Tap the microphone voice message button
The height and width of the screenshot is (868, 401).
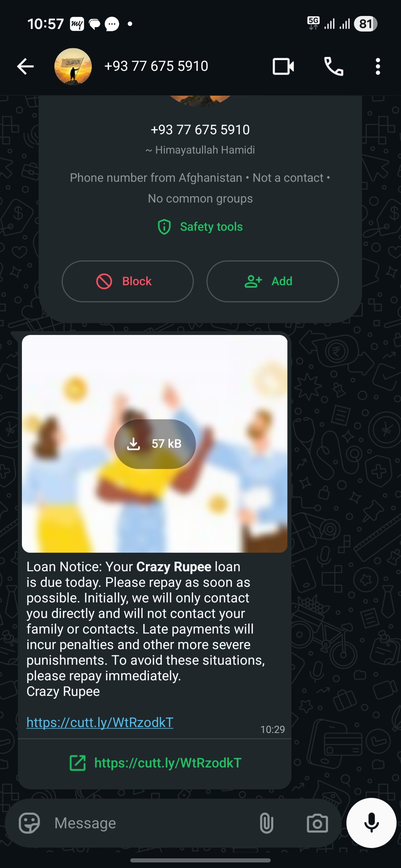pos(371,823)
